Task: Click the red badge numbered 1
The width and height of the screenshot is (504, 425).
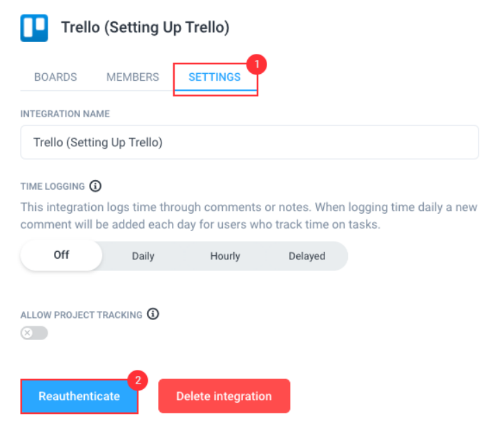Action: coord(257,64)
